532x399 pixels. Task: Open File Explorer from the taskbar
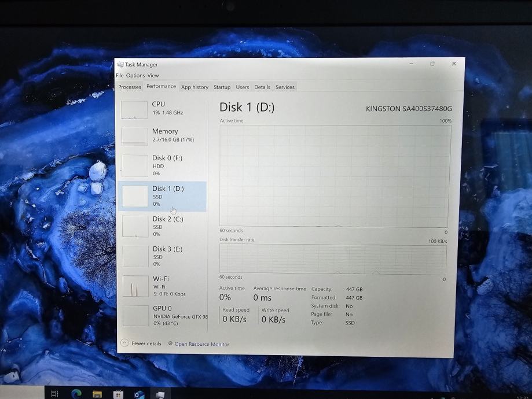97,394
